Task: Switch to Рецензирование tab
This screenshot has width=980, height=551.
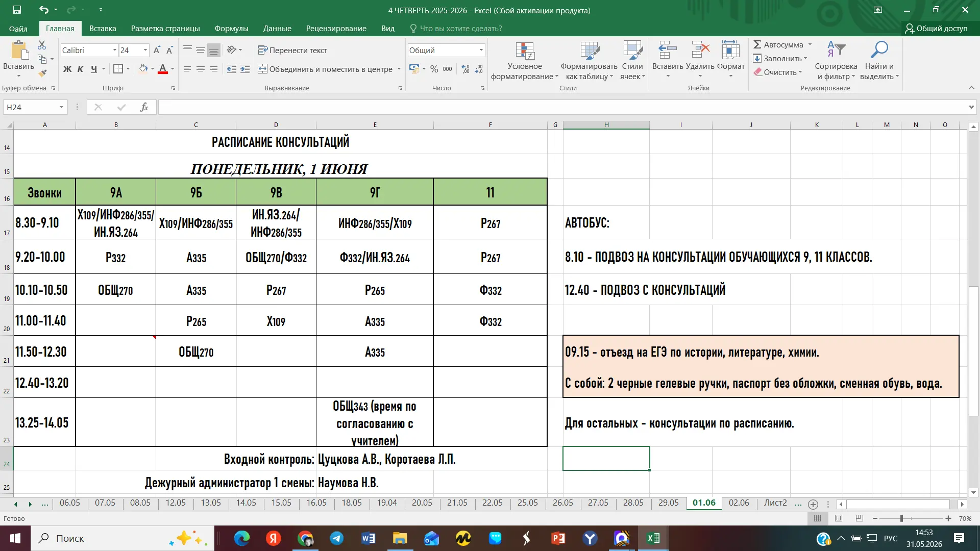Action: [336, 29]
